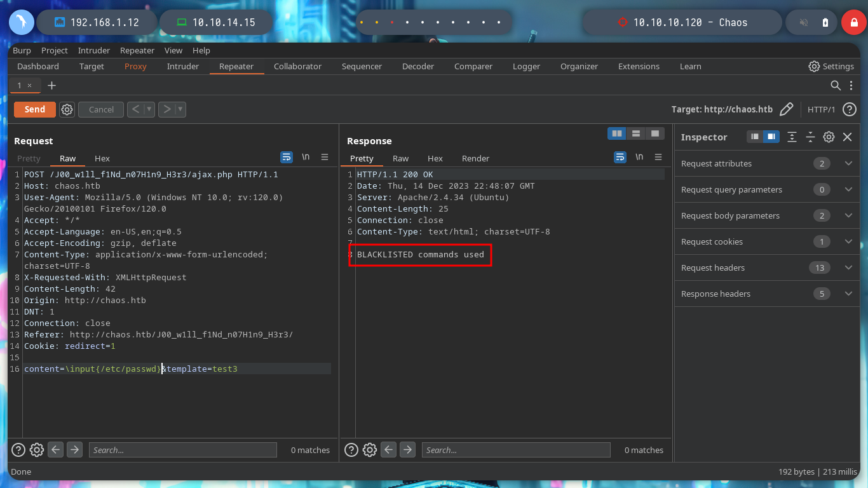
Task: Open response Render tab
Action: 475,158
